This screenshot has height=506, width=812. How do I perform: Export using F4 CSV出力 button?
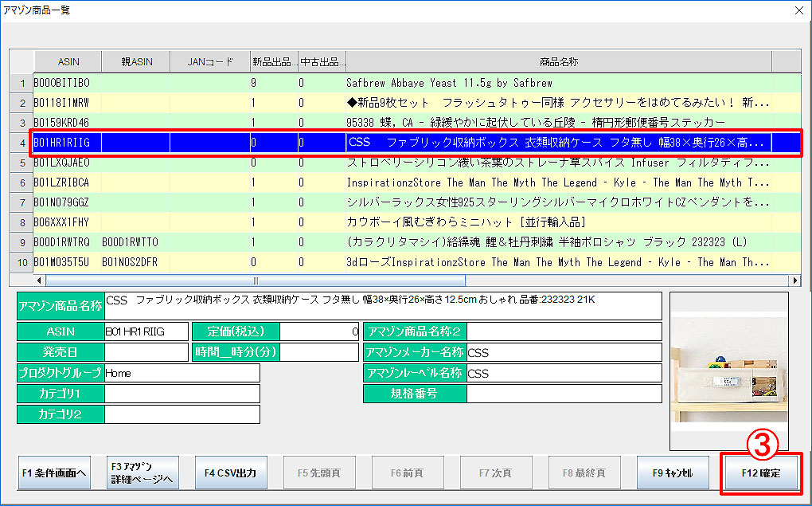[230, 473]
